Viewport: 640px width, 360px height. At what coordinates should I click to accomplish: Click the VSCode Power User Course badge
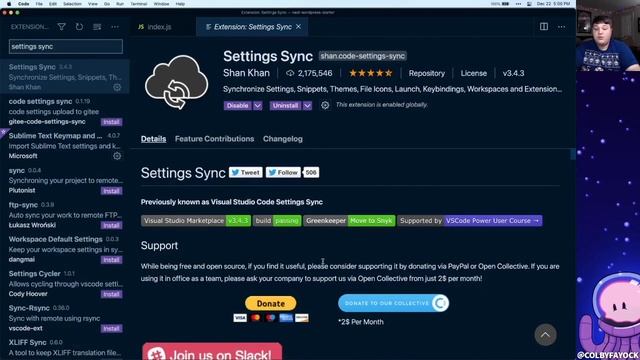coord(470,221)
